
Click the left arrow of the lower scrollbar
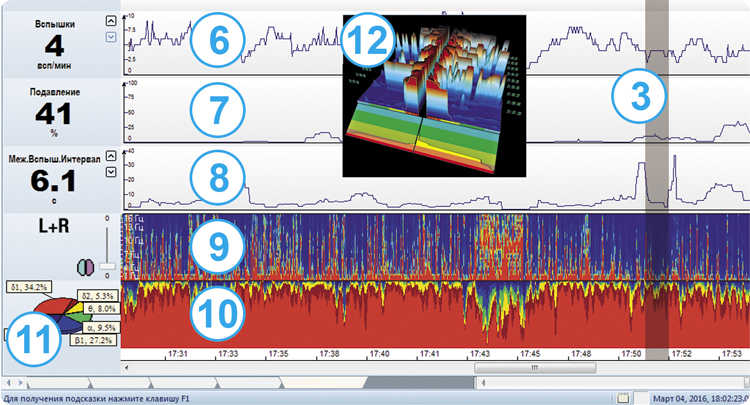[483, 383]
